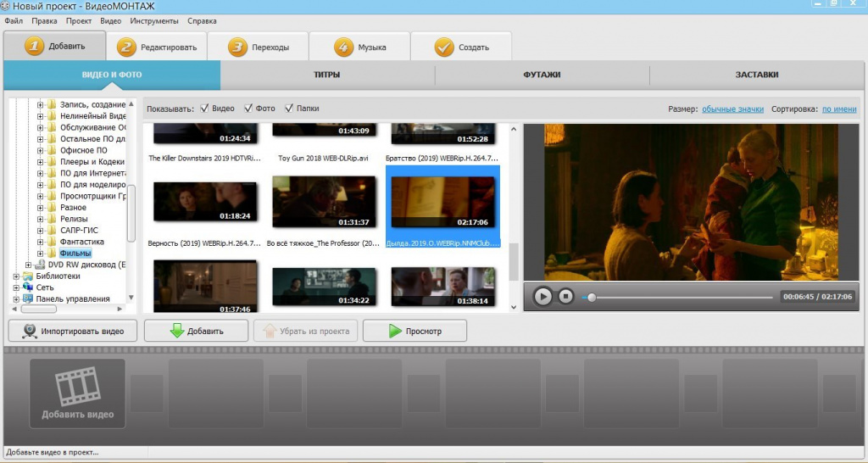Open the Справка menu

[202, 21]
